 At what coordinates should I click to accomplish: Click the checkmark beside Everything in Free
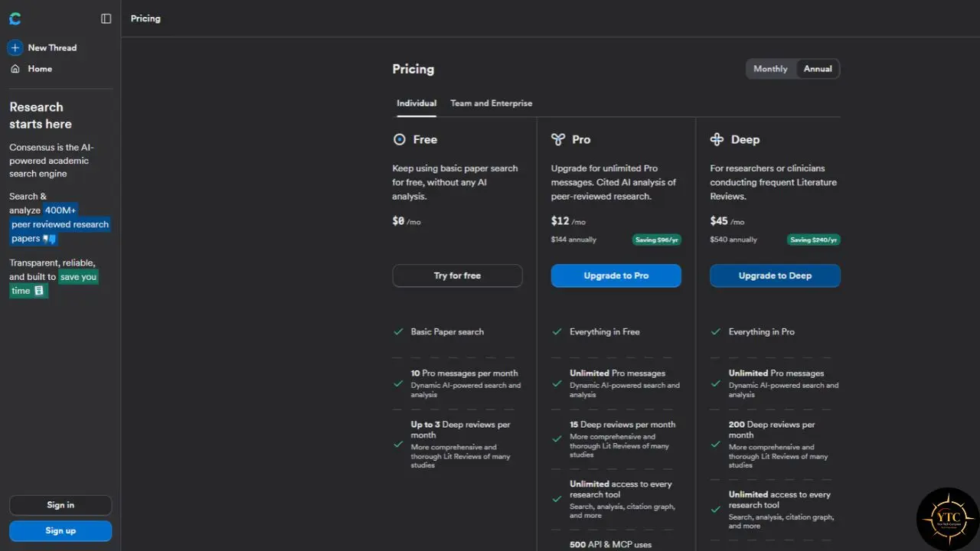557,332
